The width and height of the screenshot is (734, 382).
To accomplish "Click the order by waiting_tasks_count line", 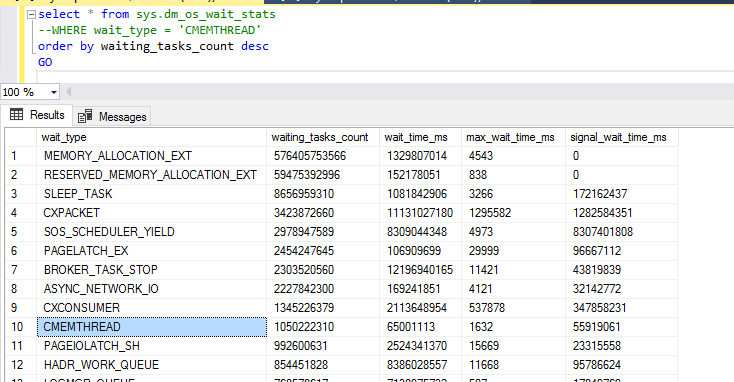I will point(153,46).
